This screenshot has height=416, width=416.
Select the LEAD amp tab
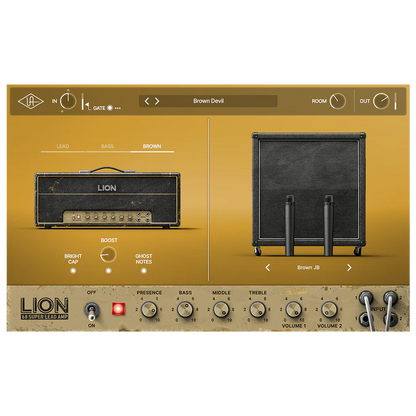[x=63, y=146]
